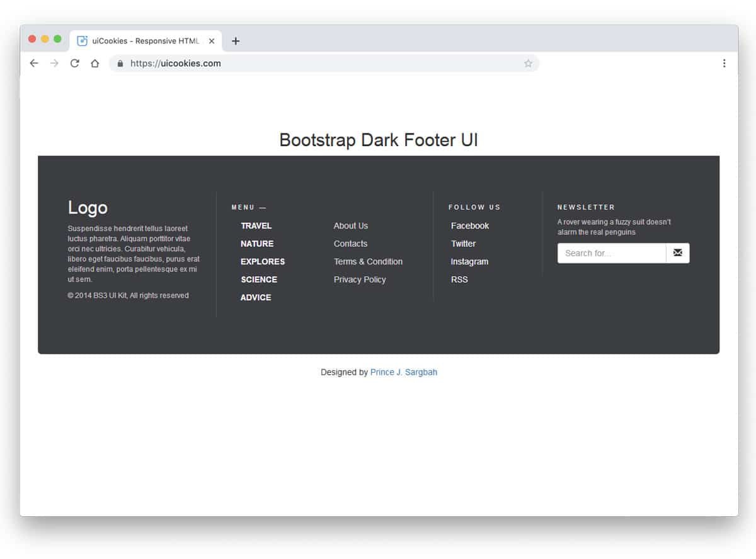This screenshot has height=559, width=756.
Task: Click the 2014 BS3 UI Kit copyright text
Action: 128,295
